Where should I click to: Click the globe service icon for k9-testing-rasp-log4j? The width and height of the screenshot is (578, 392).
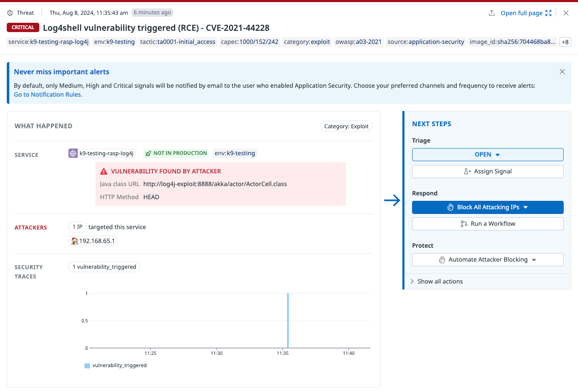[x=73, y=154]
